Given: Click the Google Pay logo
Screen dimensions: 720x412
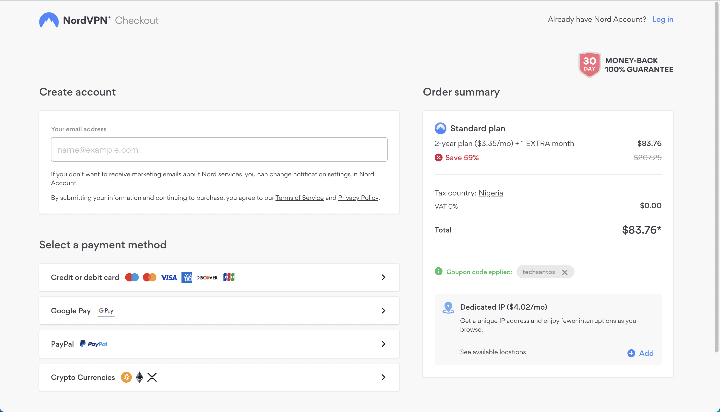Looking at the screenshot, I should (106, 311).
